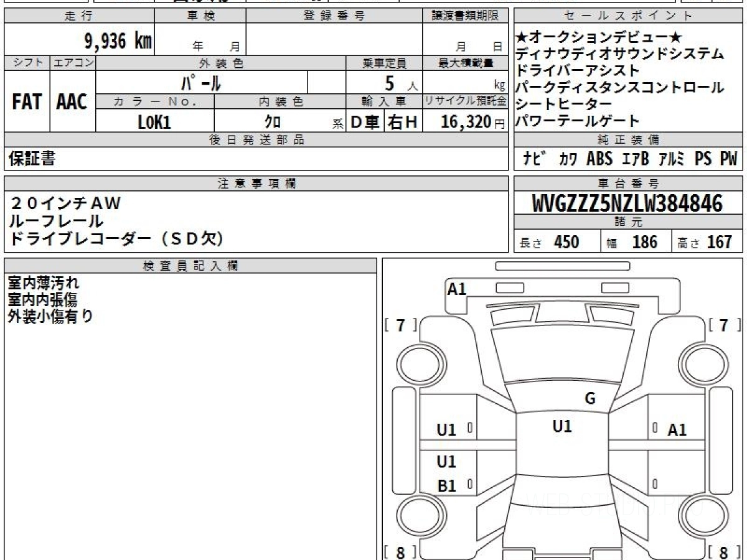Click the 9,936 km mileage value
This screenshot has width=747, height=560.
pos(118,41)
